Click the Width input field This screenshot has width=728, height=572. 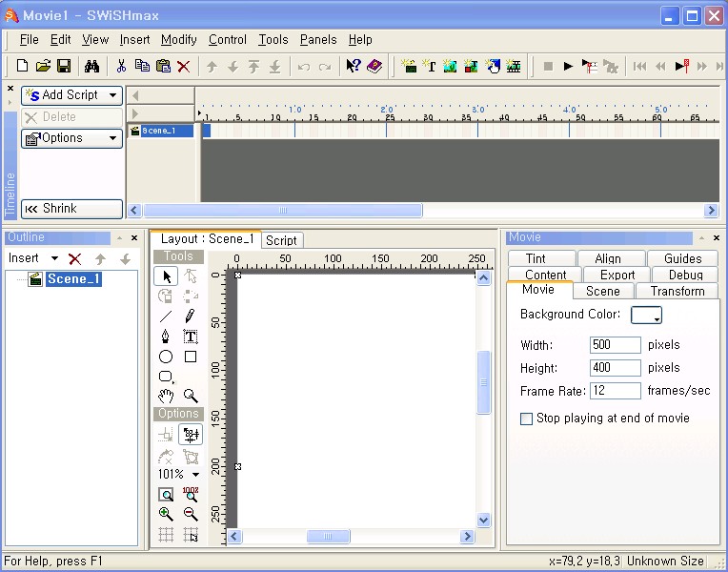[616, 345]
